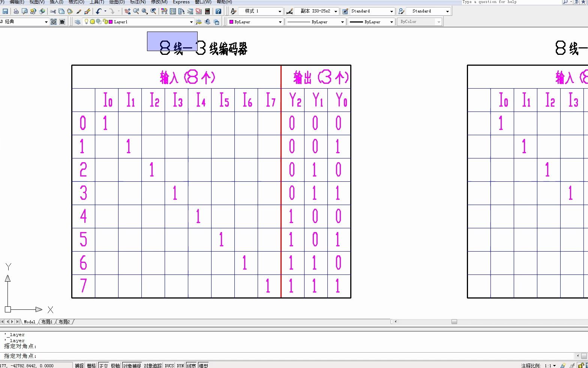This screenshot has width=588, height=368.
Task: Select the Model tab
Action: 30,322
